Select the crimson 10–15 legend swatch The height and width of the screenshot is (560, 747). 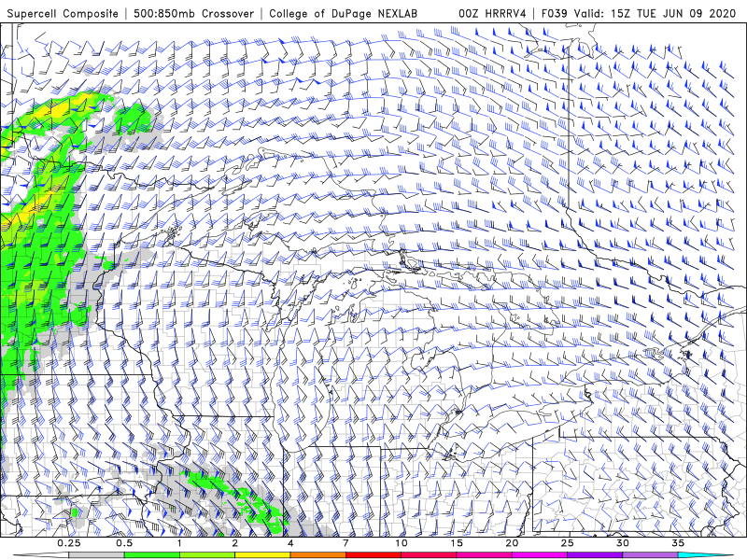coord(429,555)
